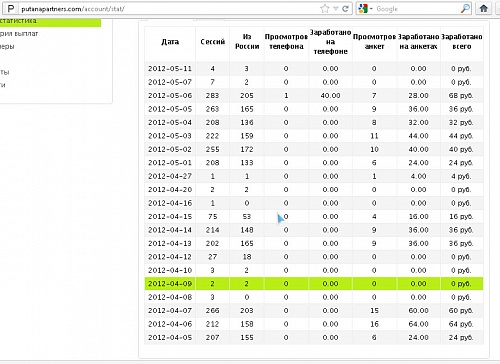Select date cell 2012-04-05
The width and height of the screenshot is (500, 364).
[x=170, y=337]
